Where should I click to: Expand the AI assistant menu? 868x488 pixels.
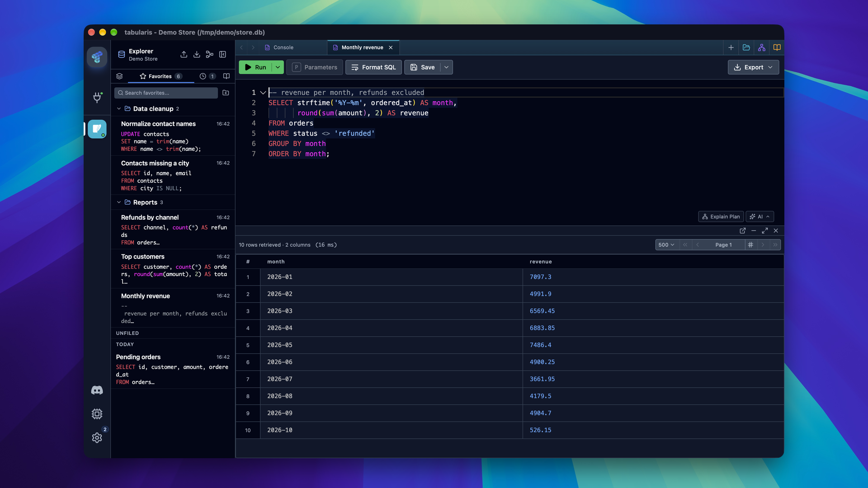point(760,216)
